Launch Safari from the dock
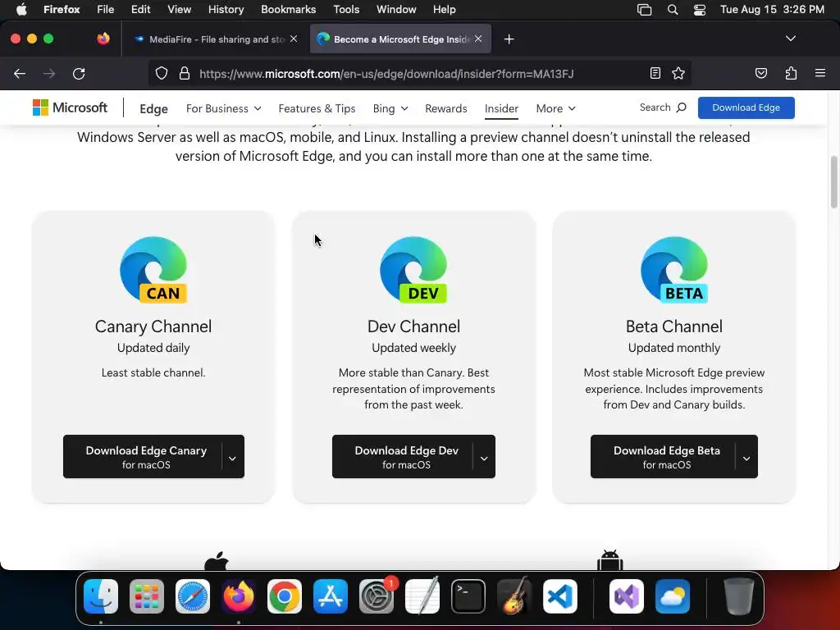This screenshot has width=840, height=630. (193, 596)
